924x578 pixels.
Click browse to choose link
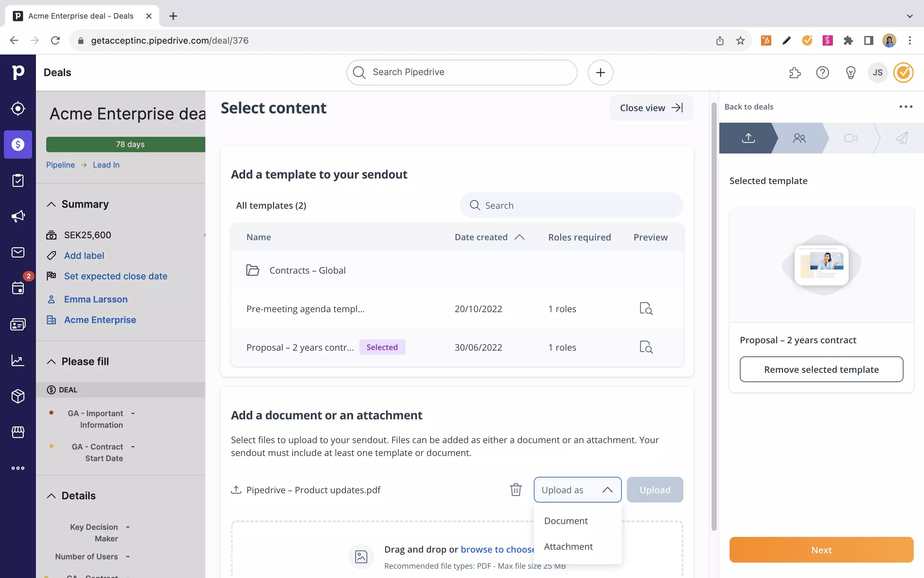(x=497, y=549)
